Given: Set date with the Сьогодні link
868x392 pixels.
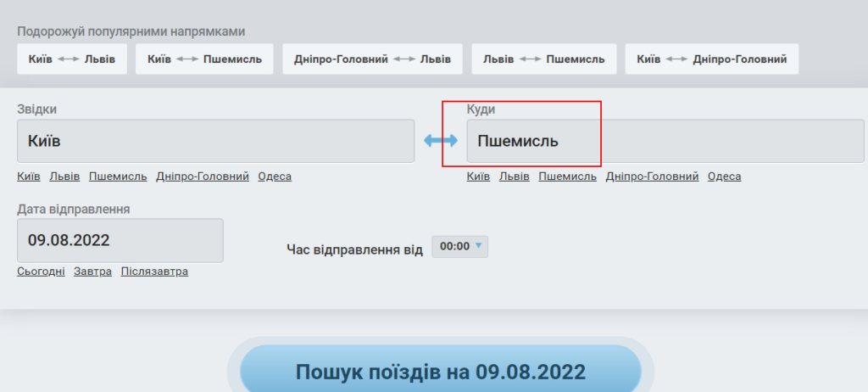Looking at the screenshot, I should point(41,272).
